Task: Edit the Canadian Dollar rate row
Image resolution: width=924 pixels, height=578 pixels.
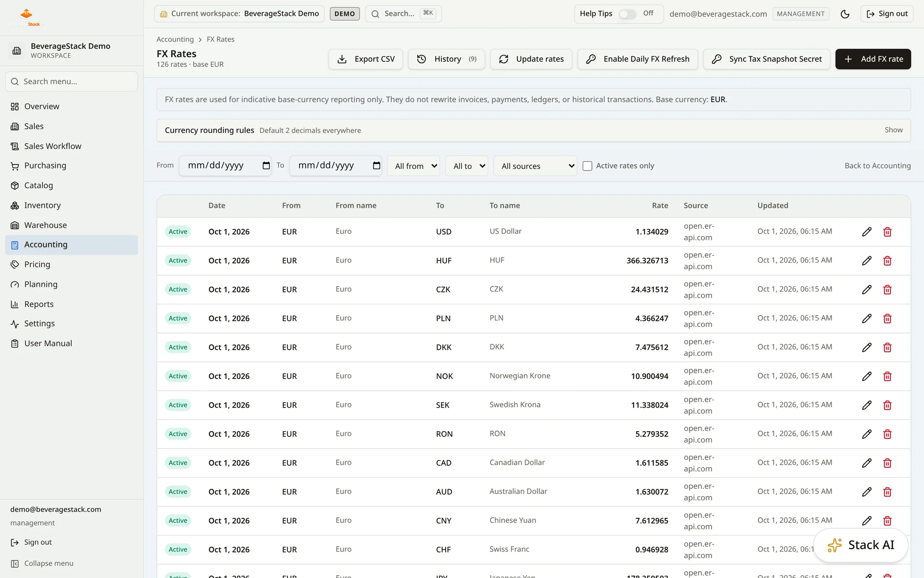Action: tap(867, 463)
